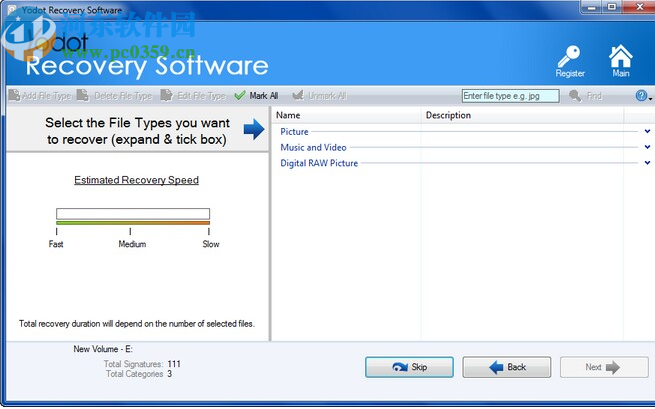Click Edit File Type toolbar button
655x409 pixels.
[193, 96]
